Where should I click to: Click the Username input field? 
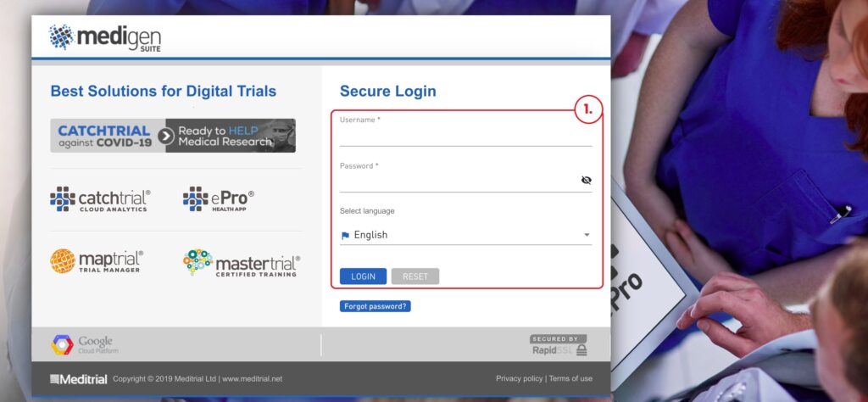pos(465,137)
